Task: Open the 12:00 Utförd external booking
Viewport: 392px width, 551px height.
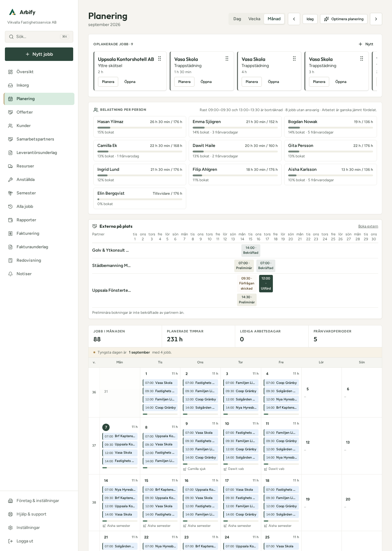Action: (x=266, y=283)
